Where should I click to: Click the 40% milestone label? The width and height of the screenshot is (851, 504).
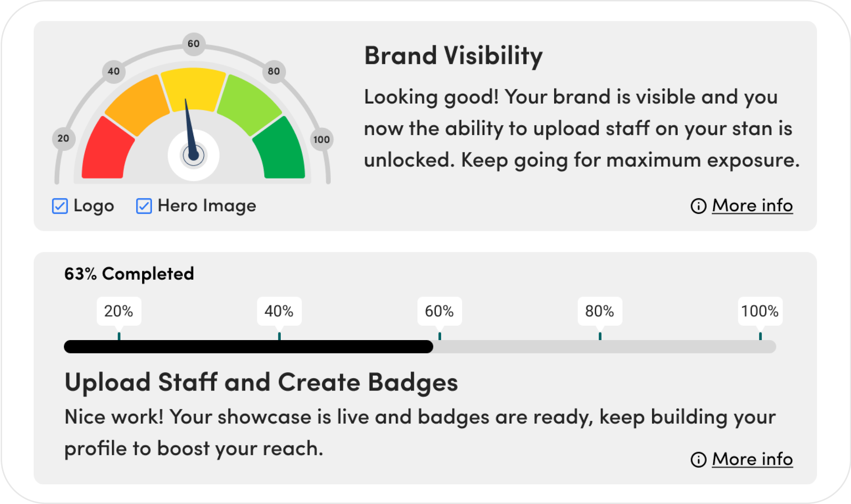(x=279, y=311)
